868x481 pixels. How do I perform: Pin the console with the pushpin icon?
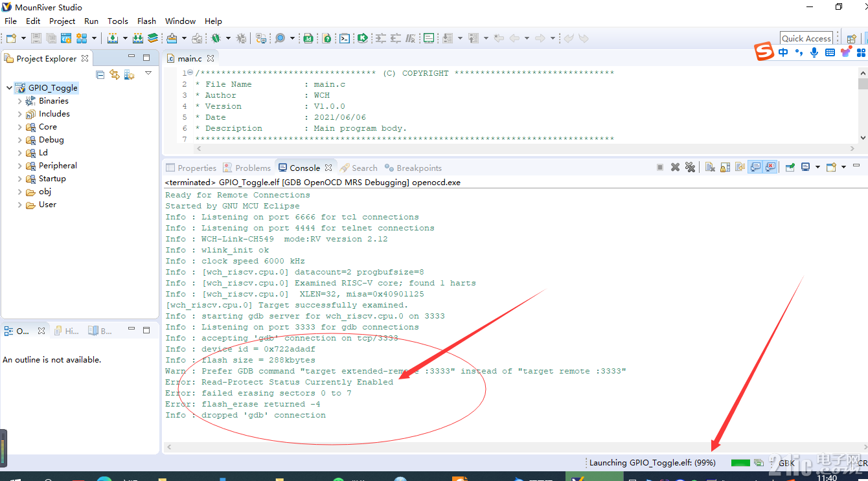tap(790, 167)
